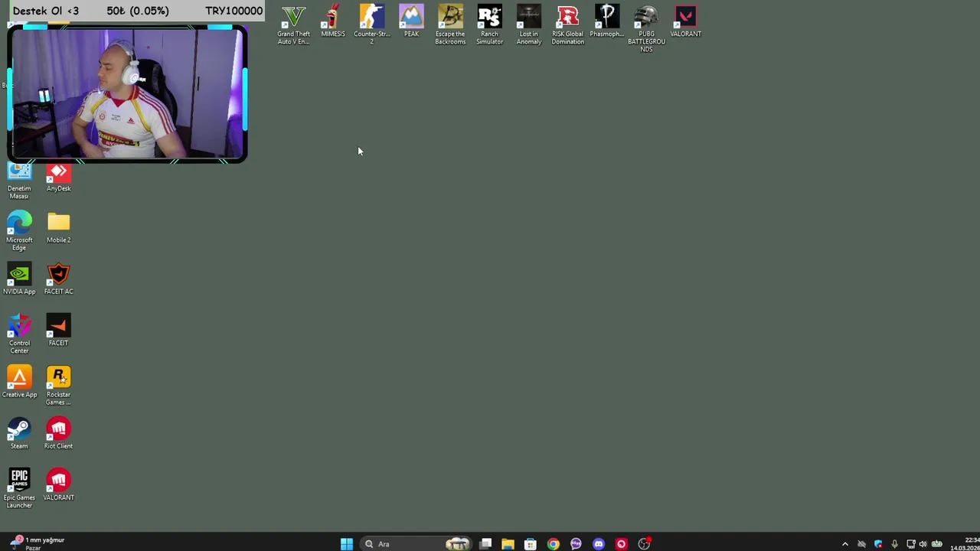The width and height of the screenshot is (980, 551).
Task: Open Lost in Anomaly shortcut
Action: pyautogui.click(x=528, y=25)
